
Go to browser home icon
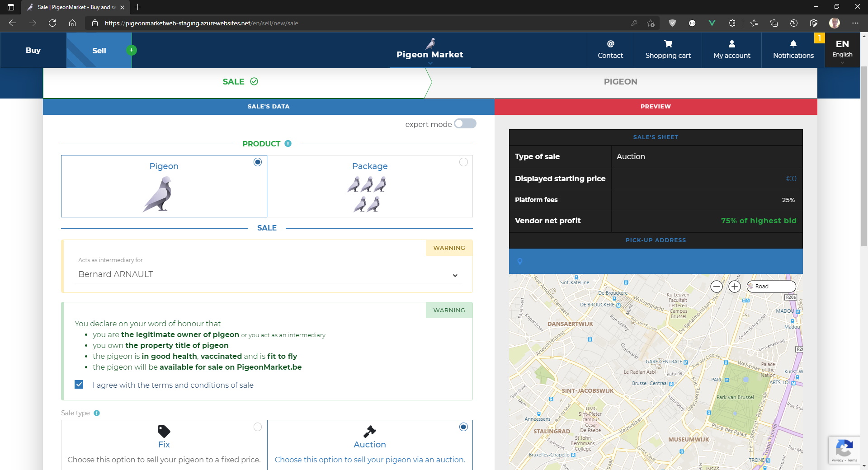(x=72, y=23)
